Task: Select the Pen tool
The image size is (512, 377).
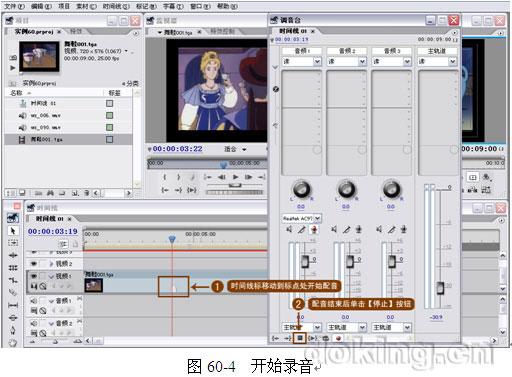Action: [x=13, y=330]
